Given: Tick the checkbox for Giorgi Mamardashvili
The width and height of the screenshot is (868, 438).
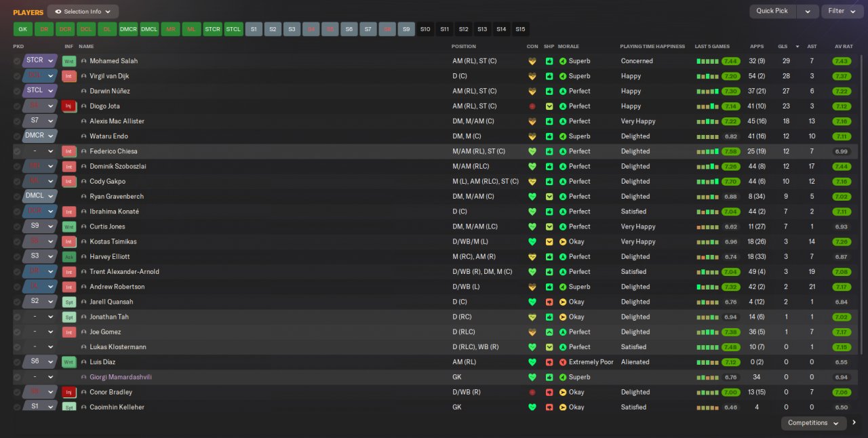Looking at the screenshot, I should 17,377.
